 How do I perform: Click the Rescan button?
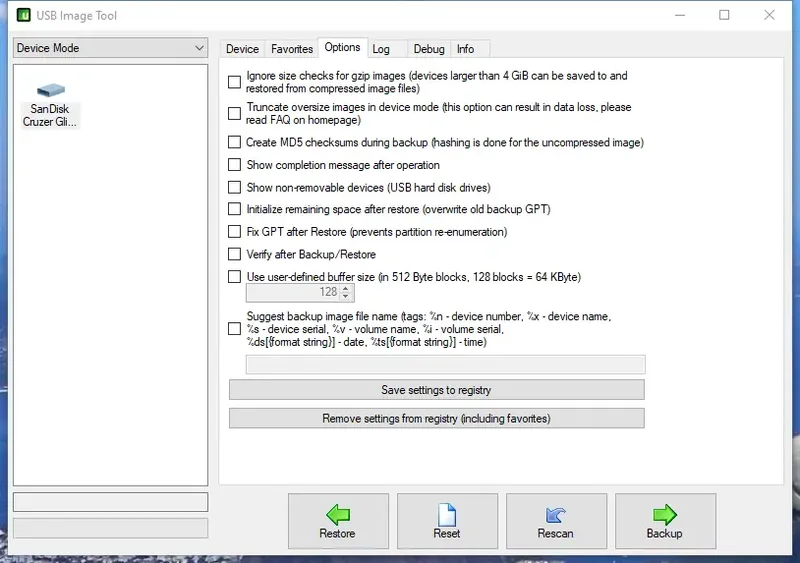tap(556, 521)
